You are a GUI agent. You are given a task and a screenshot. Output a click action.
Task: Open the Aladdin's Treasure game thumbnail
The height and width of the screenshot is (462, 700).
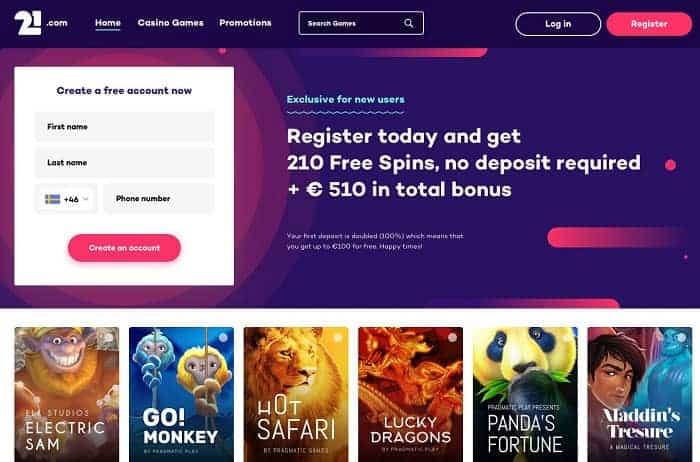(x=640, y=395)
